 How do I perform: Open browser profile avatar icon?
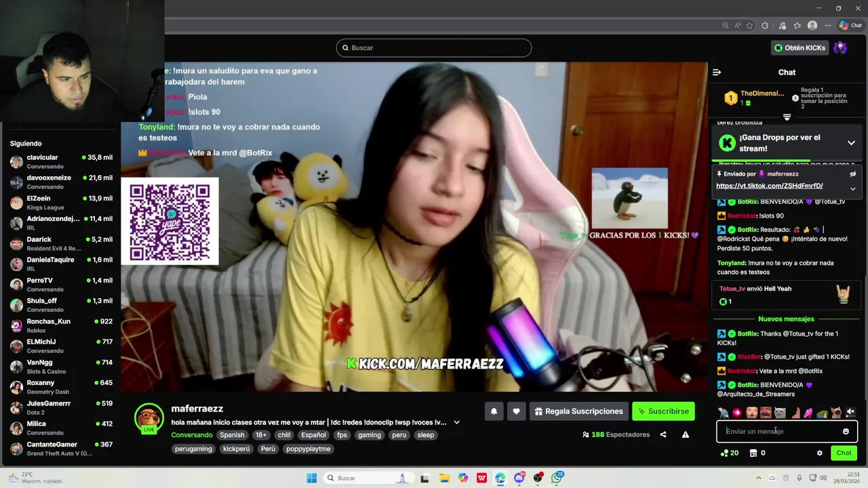tap(812, 26)
